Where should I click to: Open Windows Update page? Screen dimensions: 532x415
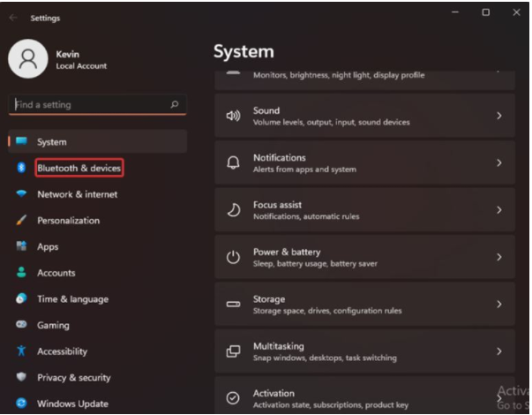(72, 404)
